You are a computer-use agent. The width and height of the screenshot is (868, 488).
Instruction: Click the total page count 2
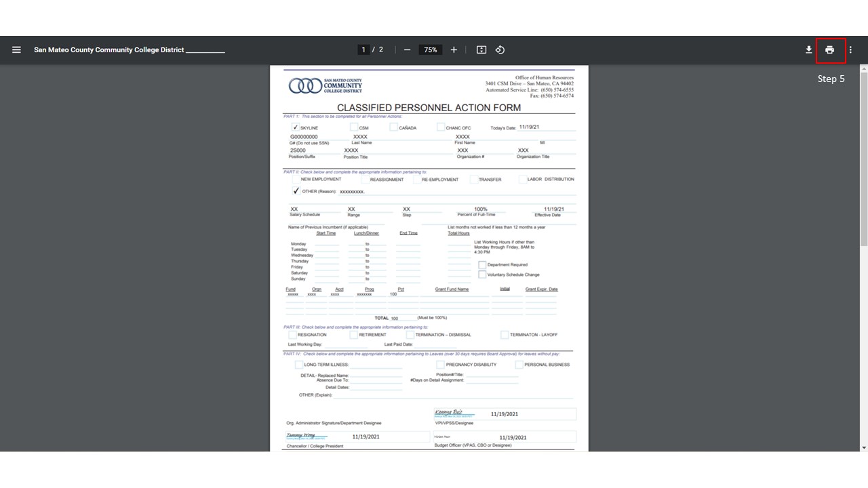click(x=381, y=50)
